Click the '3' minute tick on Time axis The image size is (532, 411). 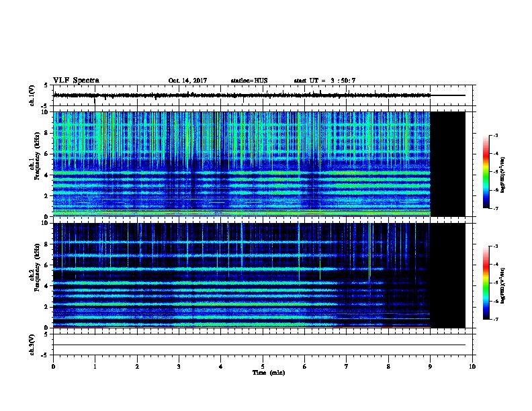(x=179, y=366)
